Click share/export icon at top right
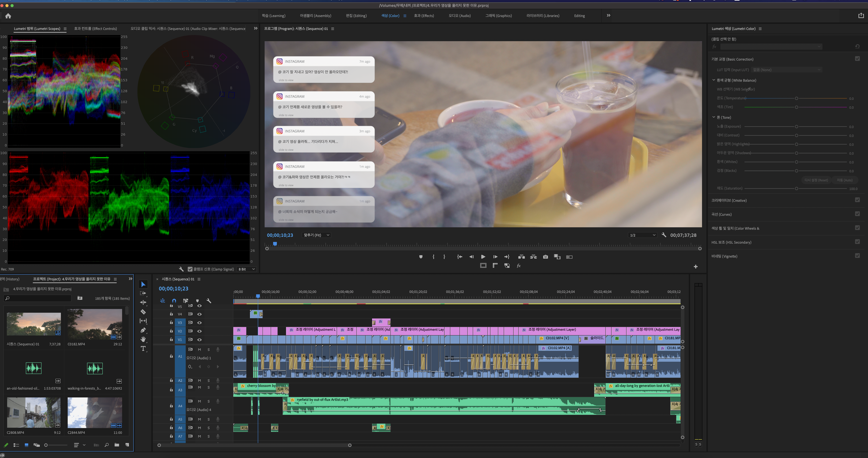 click(861, 15)
